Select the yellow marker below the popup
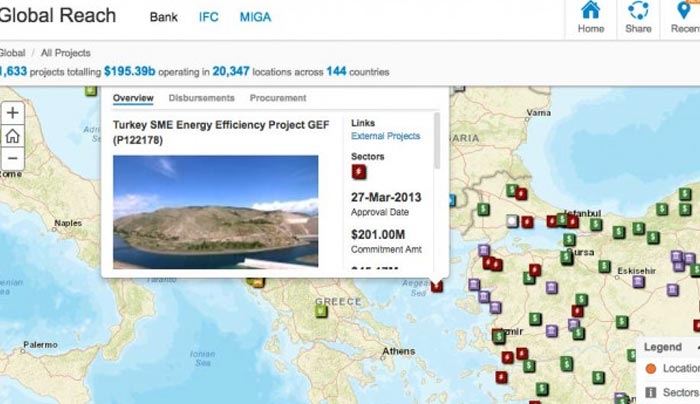 258,282
